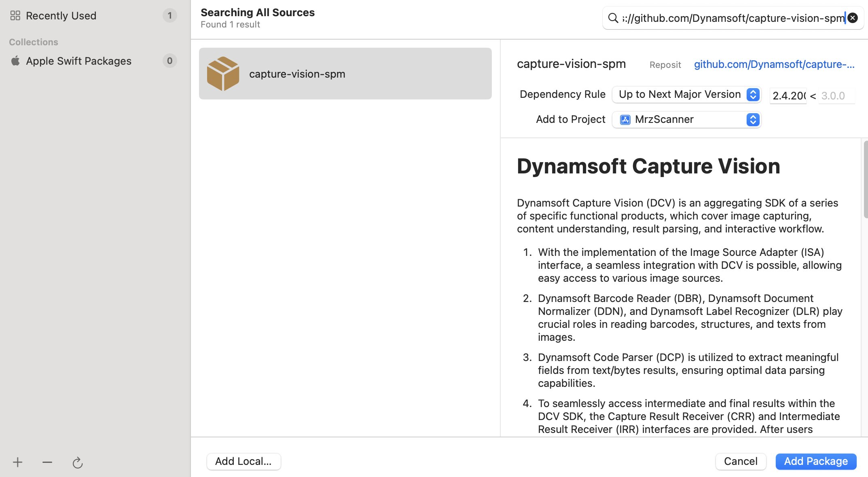The image size is (868, 477).
Task: Select Recently Used in sidebar
Action: (x=61, y=16)
